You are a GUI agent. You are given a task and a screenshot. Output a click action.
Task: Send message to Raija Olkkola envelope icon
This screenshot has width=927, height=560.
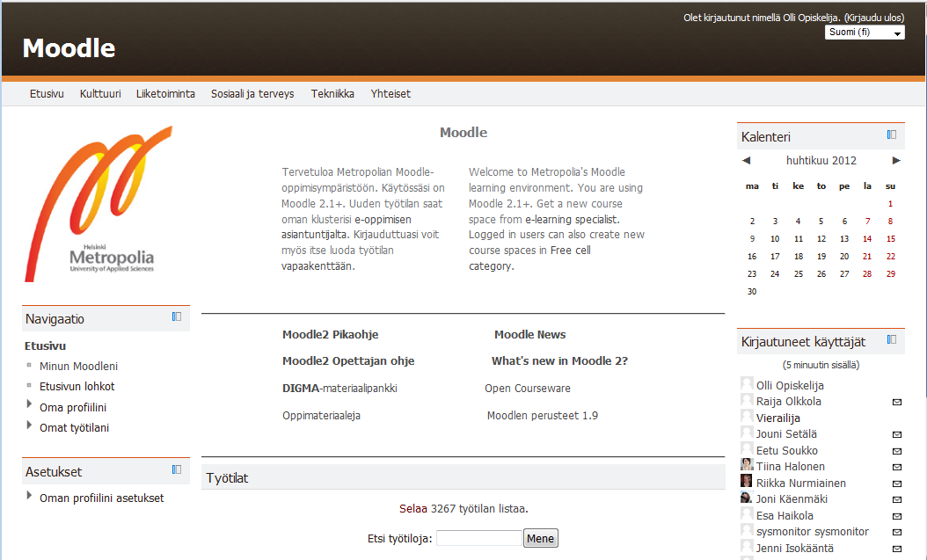897,403
